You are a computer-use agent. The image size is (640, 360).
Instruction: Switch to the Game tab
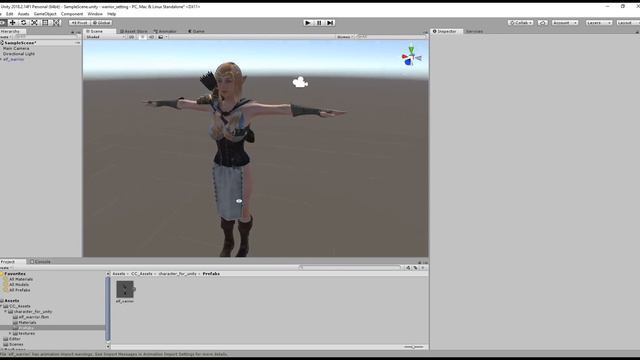tap(196, 31)
